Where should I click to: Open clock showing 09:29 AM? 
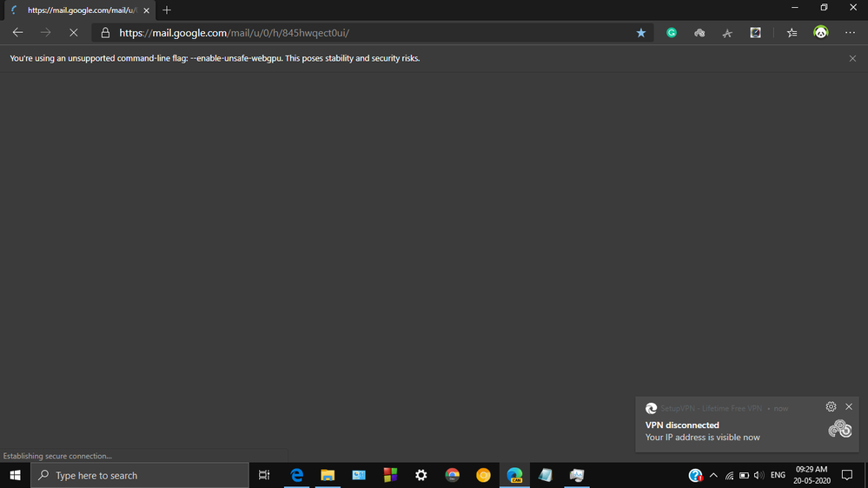(812, 475)
